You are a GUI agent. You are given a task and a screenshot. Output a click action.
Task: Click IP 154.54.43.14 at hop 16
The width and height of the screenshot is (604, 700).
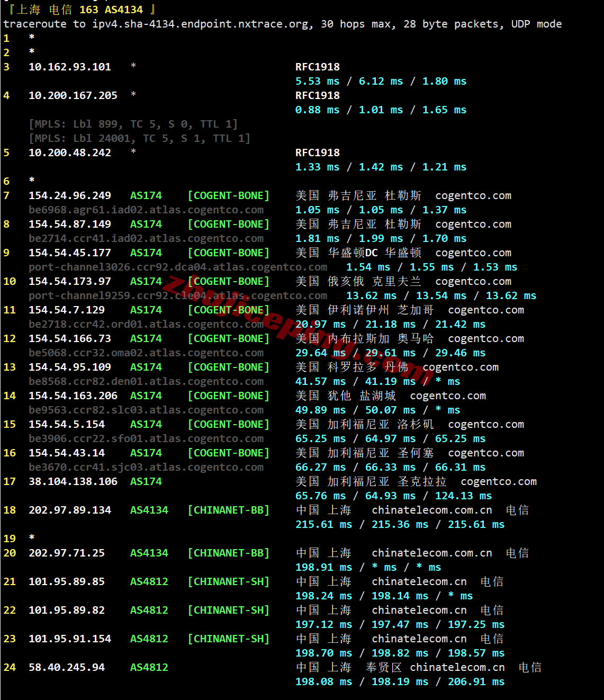(x=67, y=453)
